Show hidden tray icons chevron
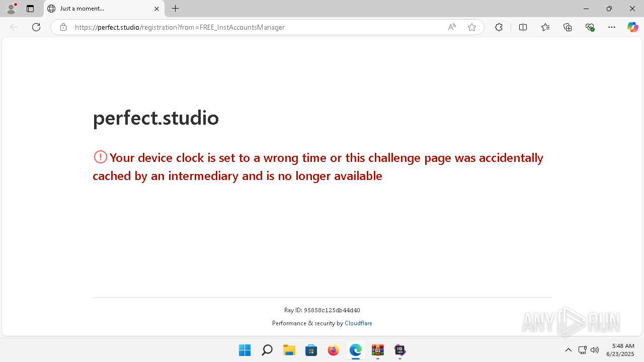Viewport: 644px width, 362px height. click(x=569, y=350)
